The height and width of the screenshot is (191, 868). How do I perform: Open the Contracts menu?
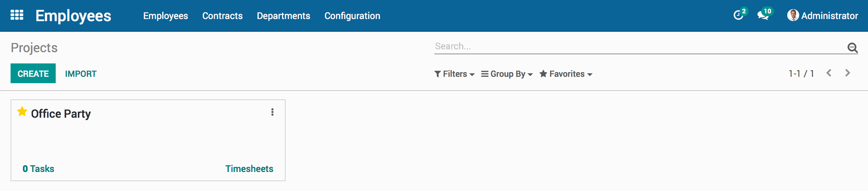(x=222, y=16)
